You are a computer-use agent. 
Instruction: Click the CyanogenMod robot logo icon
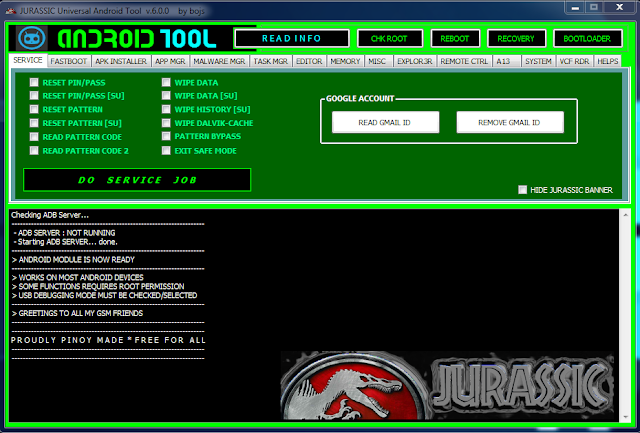click(x=32, y=38)
